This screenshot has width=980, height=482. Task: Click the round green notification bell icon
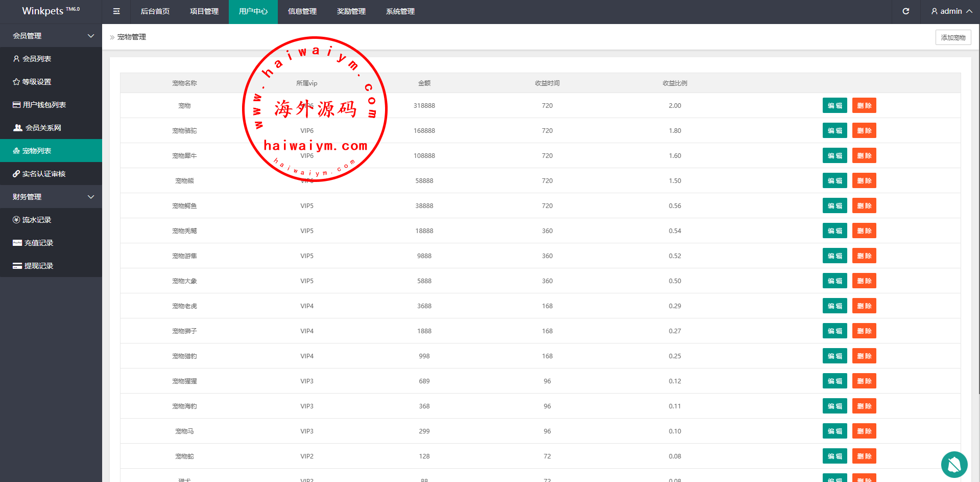tap(954, 464)
